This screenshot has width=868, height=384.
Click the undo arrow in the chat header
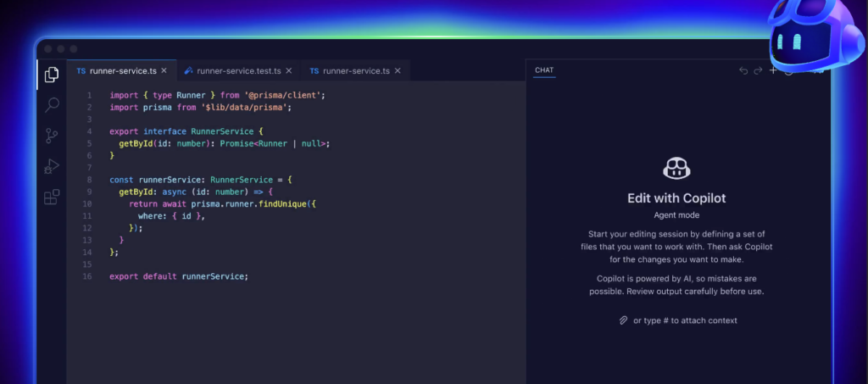point(743,70)
